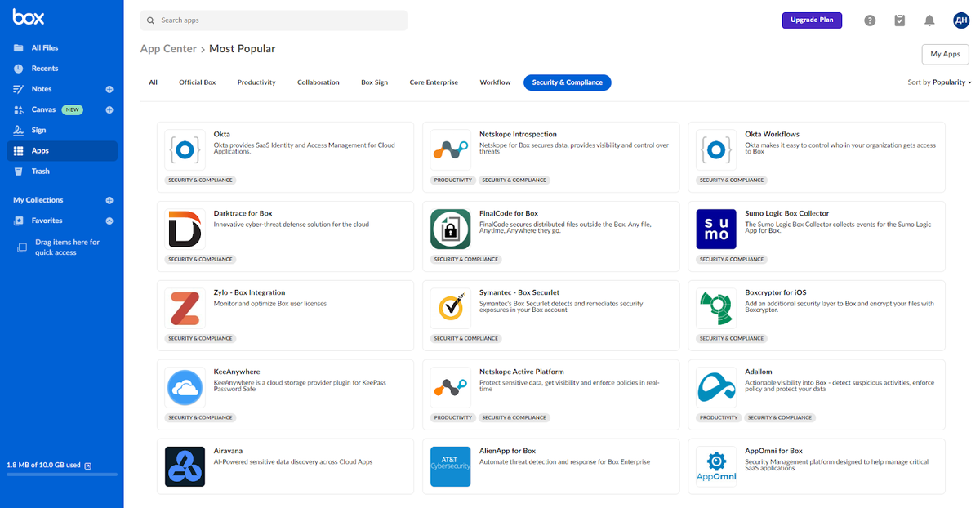Open Trash in the sidebar

pos(41,172)
